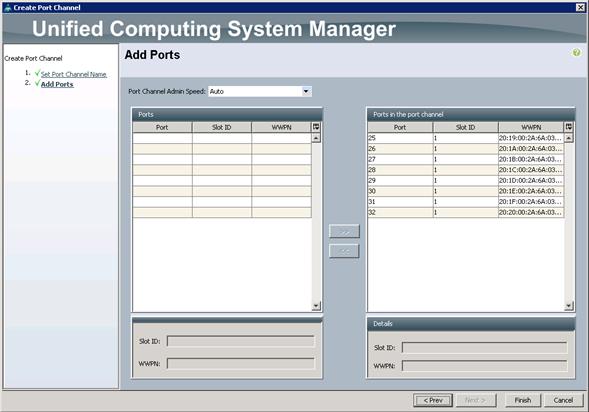Click WWPN 20:19:00:2A:6A:03 cell

tap(531, 138)
